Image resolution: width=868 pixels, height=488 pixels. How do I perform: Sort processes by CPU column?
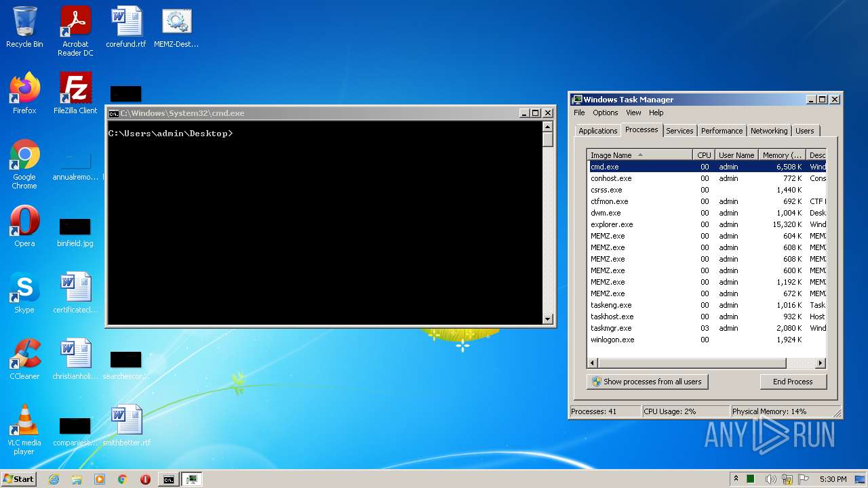[x=704, y=155]
